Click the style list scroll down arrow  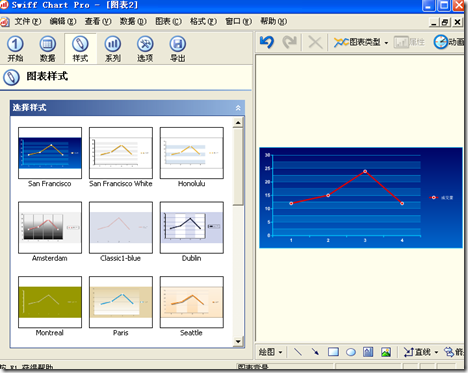pos(238,341)
